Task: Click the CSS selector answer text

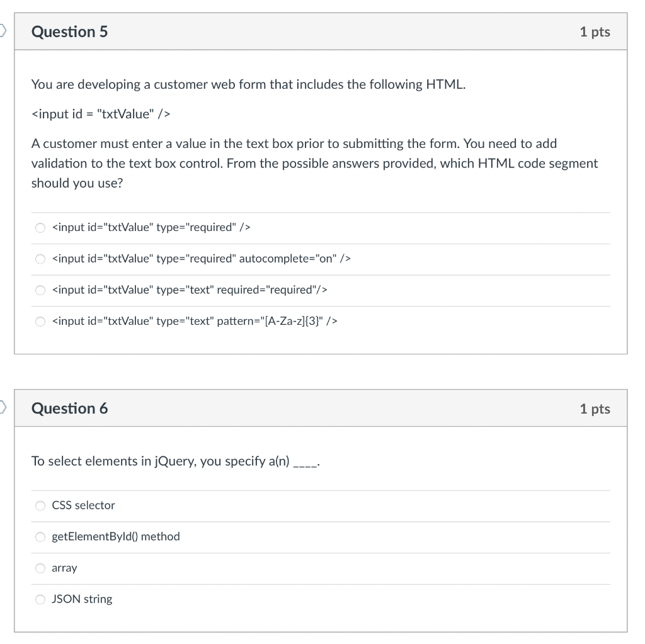Action: point(84,506)
